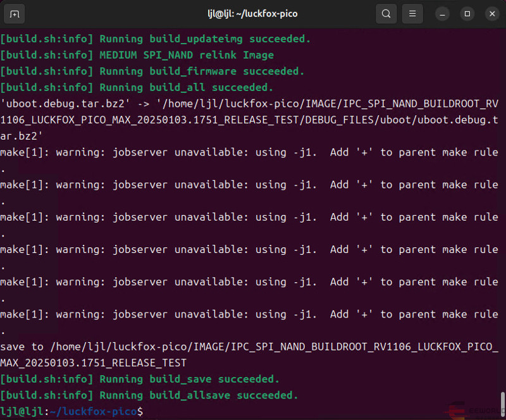Open a new terminal tab
The height and width of the screenshot is (420, 506).
[14, 14]
